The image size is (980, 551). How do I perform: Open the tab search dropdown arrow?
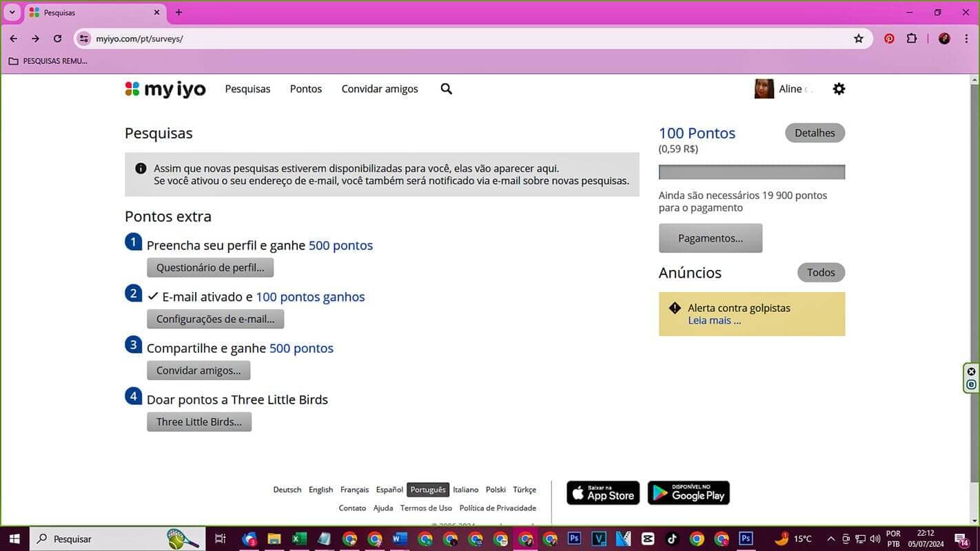click(12, 12)
